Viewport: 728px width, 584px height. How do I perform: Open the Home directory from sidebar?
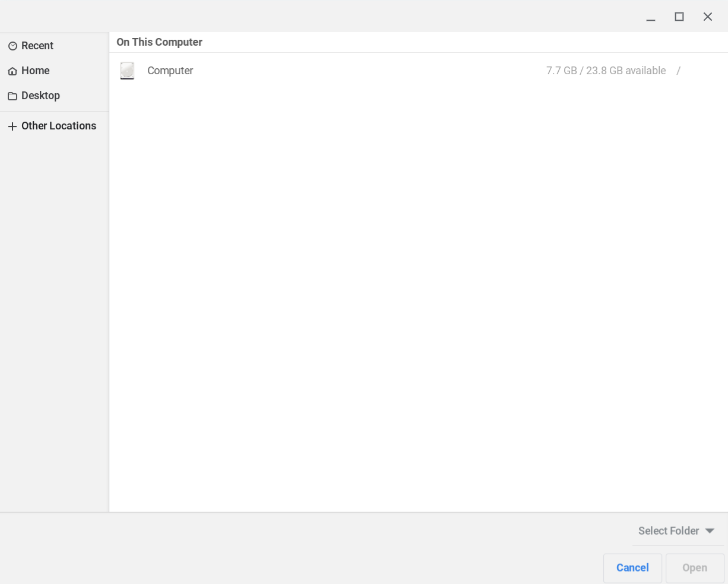click(36, 71)
